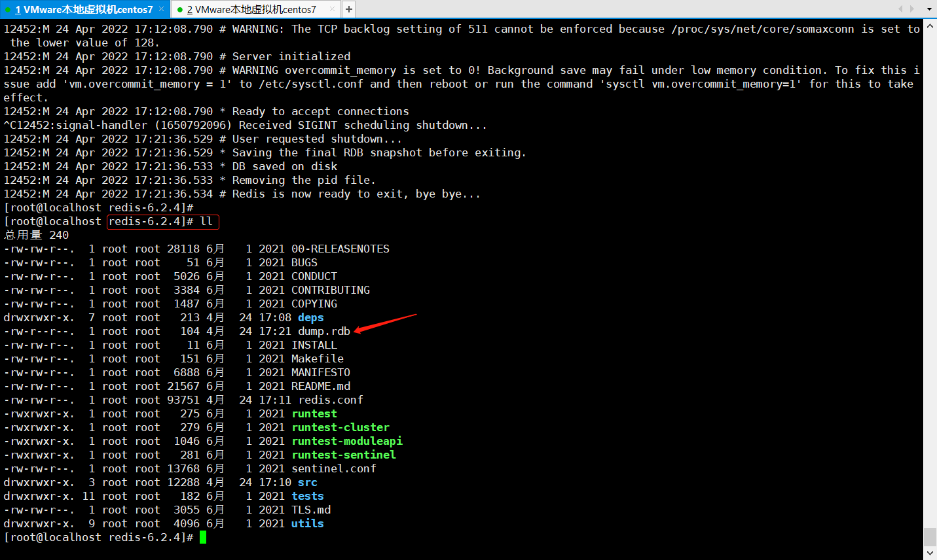The height and width of the screenshot is (560, 937).
Task: Close the first session tab
Action: click(161, 9)
